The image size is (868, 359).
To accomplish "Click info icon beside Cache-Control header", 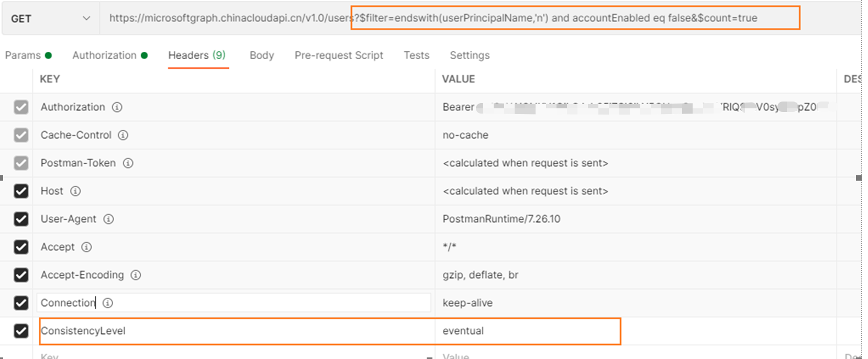I will pos(123,135).
